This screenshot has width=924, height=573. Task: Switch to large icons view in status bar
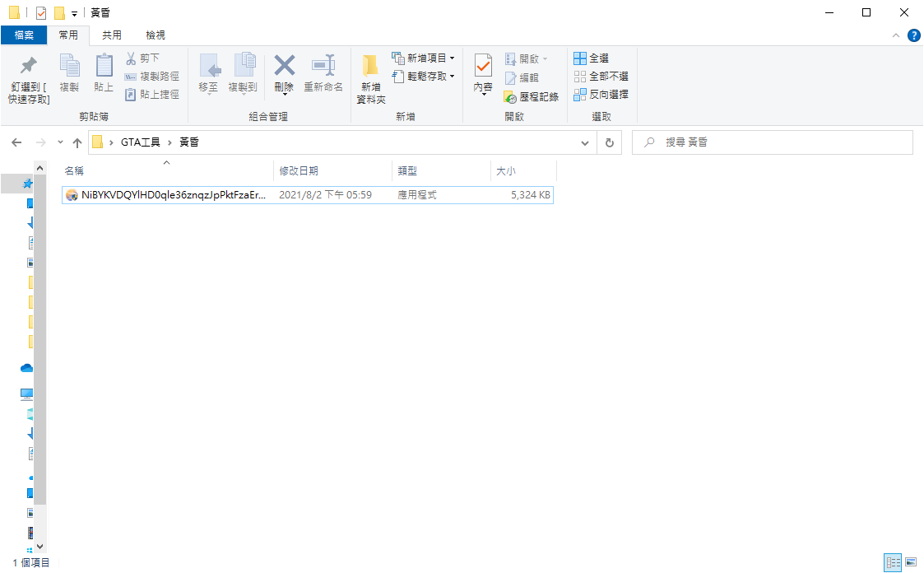pos(911,562)
